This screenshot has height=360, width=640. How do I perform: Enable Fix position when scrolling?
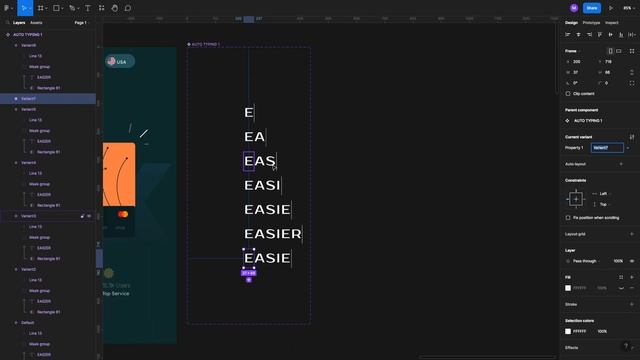point(568,218)
